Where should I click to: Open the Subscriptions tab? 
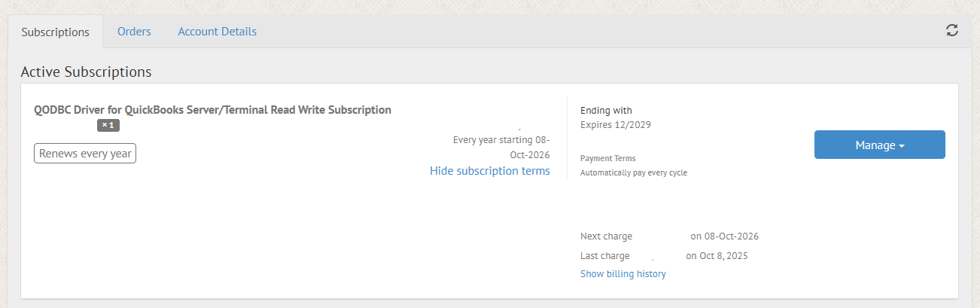click(56, 32)
